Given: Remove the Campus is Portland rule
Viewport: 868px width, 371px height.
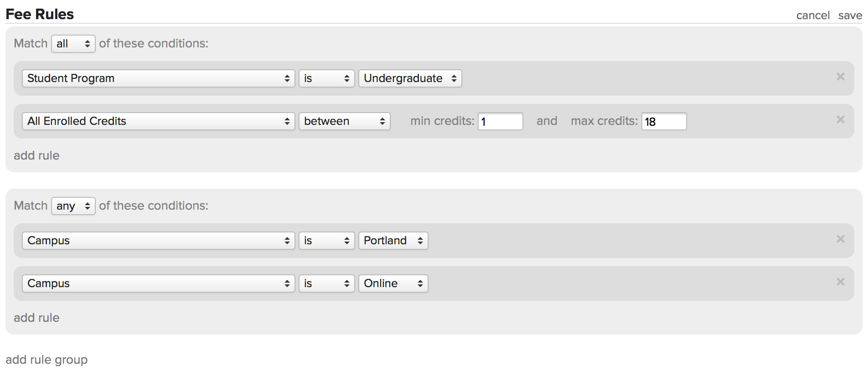Looking at the screenshot, I should click(x=840, y=239).
